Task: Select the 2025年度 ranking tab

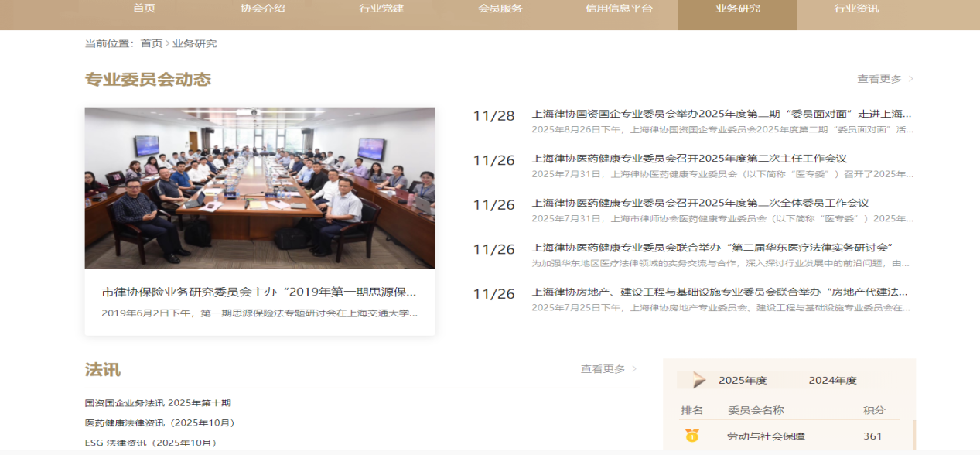Action: pos(742,380)
